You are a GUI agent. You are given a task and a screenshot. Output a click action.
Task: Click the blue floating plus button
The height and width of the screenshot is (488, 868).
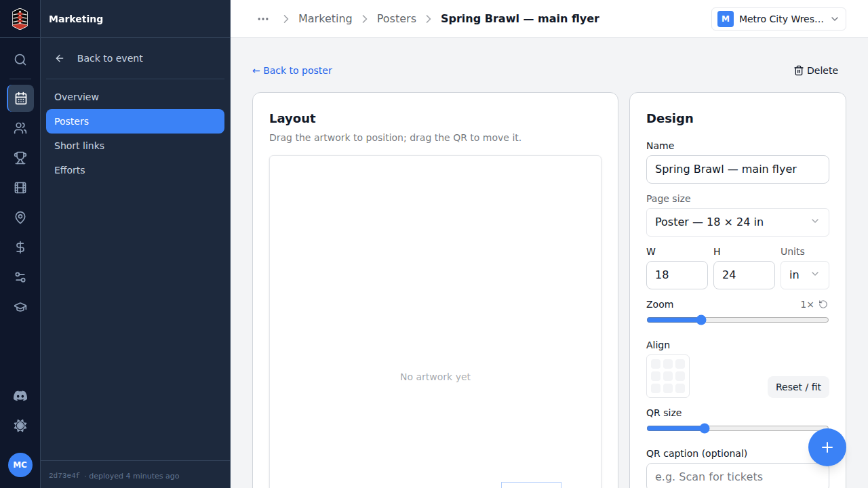(x=827, y=447)
